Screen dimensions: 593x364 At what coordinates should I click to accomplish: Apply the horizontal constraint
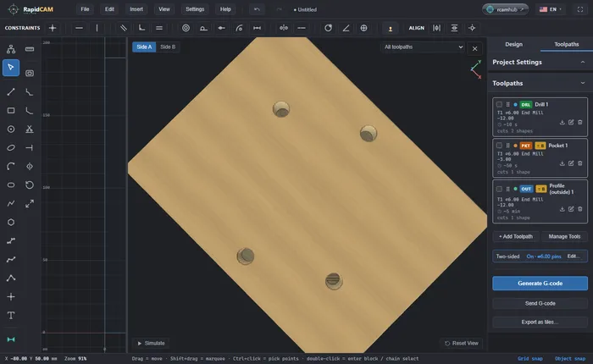click(x=79, y=28)
